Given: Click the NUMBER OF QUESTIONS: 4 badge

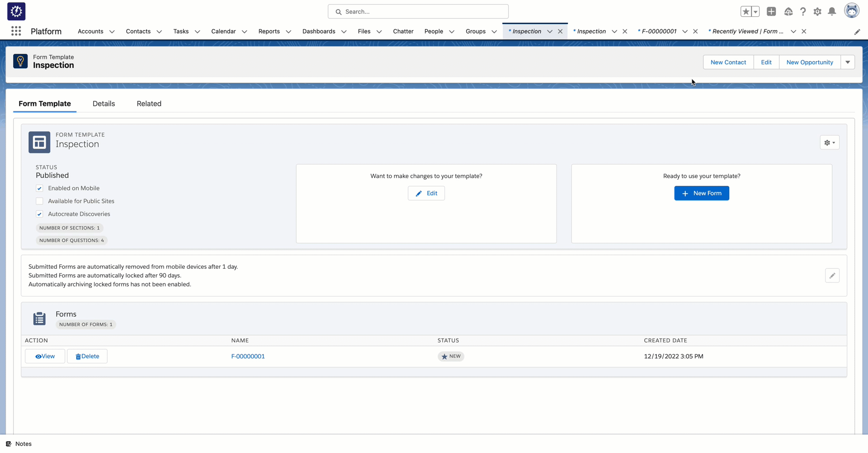Looking at the screenshot, I should click(x=71, y=240).
